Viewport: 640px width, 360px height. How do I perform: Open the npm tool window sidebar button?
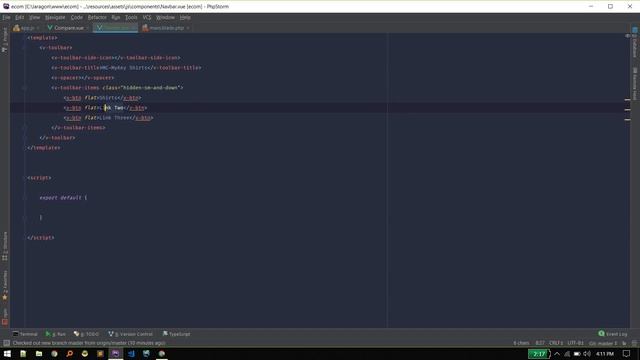pos(5,317)
